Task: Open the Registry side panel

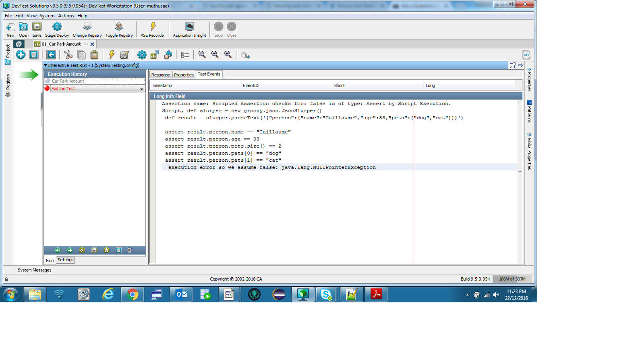Action: click(x=8, y=85)
